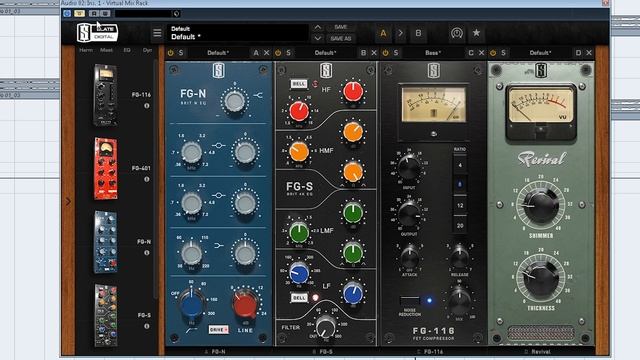This screenshot has height=360, width=640.
Task: Remove the FG-S module with X
Action: 374,53
